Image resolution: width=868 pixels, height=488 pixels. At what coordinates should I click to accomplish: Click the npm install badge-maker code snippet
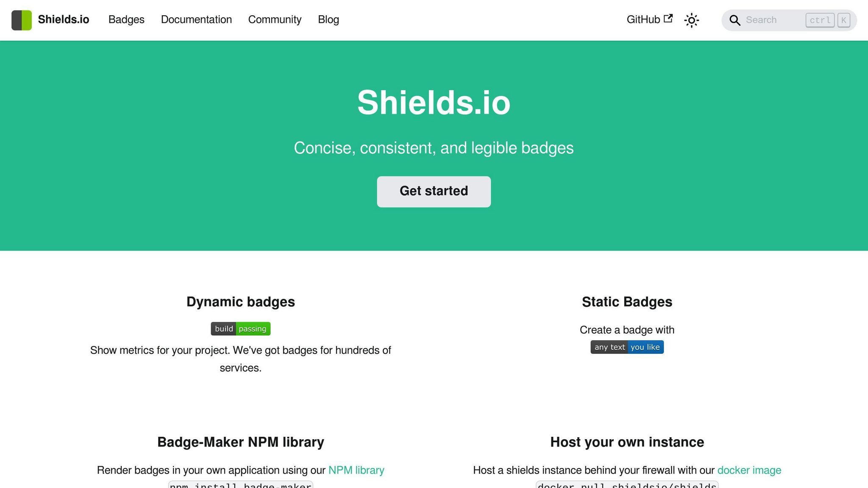coord(240,486)
